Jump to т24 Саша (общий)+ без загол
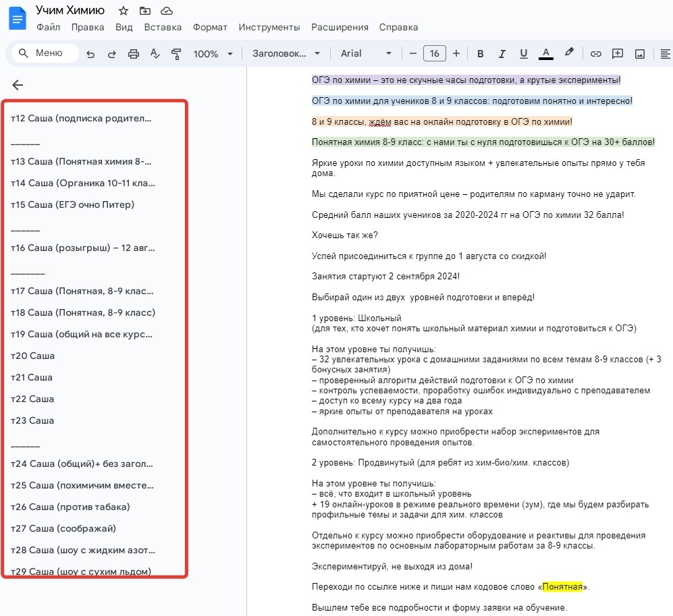The width and height of the screenshot is (673, 616). 82,464
